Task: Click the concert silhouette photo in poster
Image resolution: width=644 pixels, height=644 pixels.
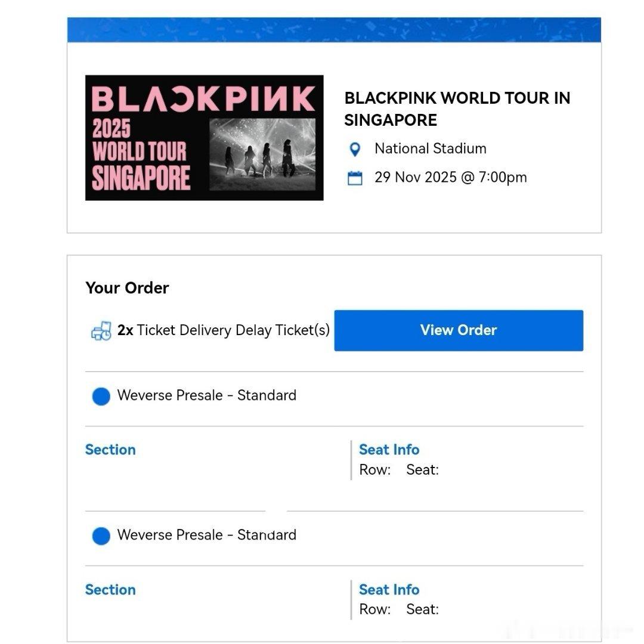Action: [x=262, y=154]
